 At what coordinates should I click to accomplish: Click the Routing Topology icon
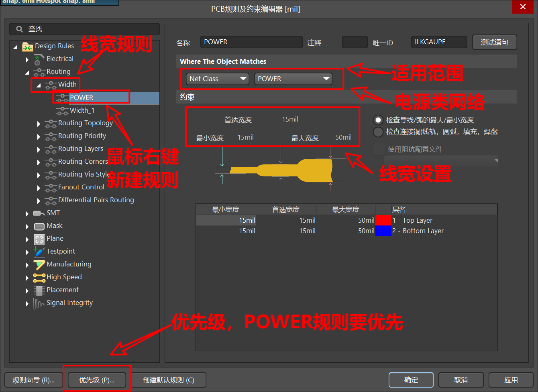pyautogui.click(x=51, y=124)
